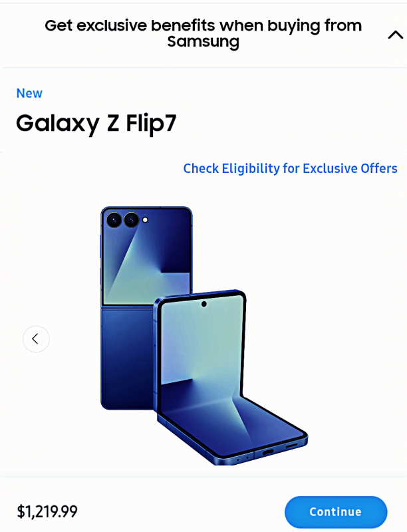Click the blue Continue button
The image size is (407, 532).
coord(336,511)
